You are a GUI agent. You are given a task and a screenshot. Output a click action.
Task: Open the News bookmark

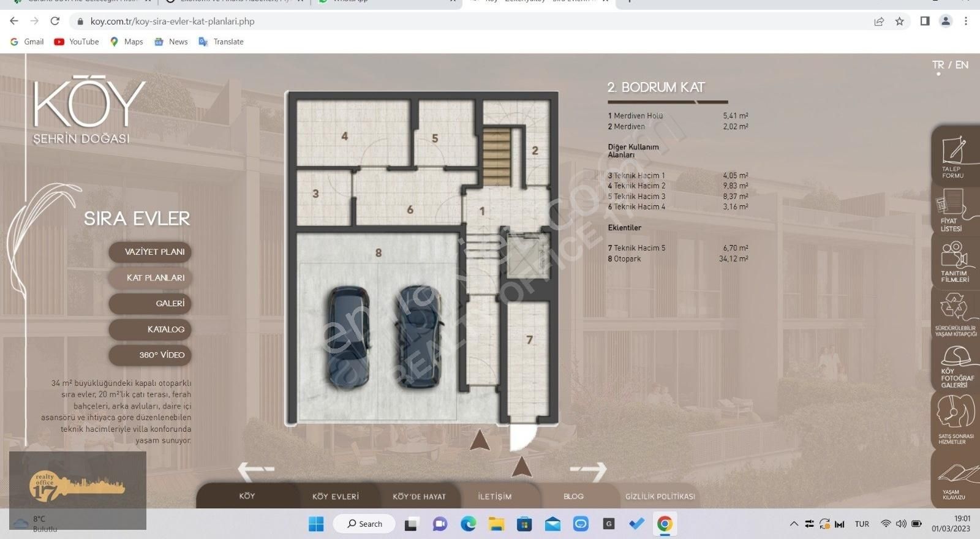pos(171,42)
